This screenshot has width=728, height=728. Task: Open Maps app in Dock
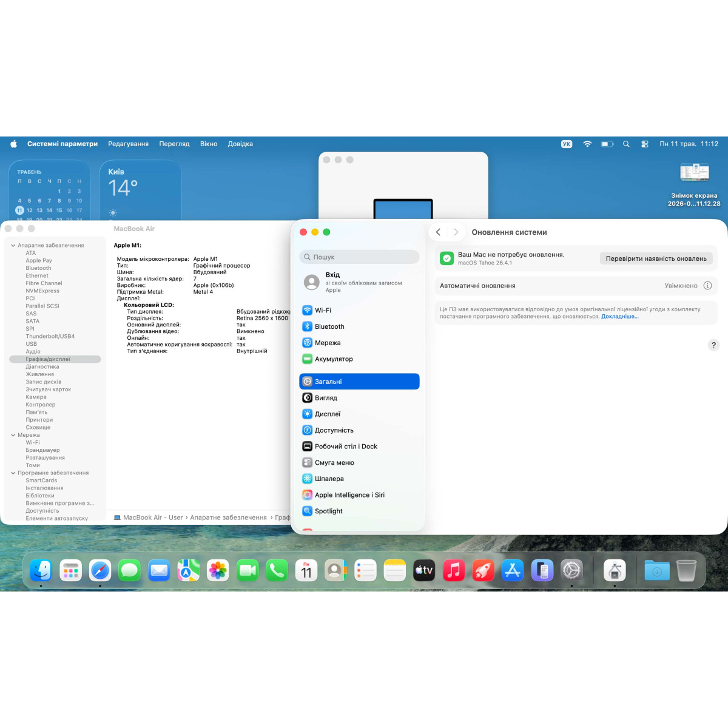(189, 570)
